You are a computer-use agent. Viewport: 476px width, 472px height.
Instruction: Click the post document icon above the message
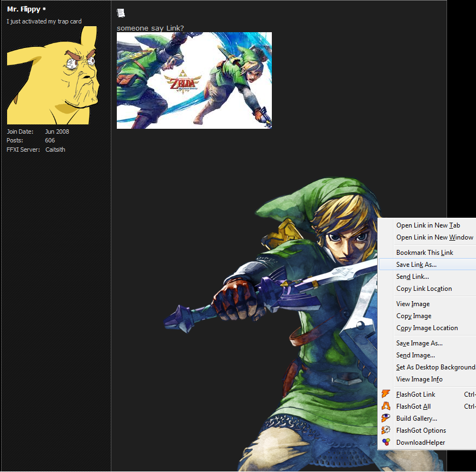(121, 13)
